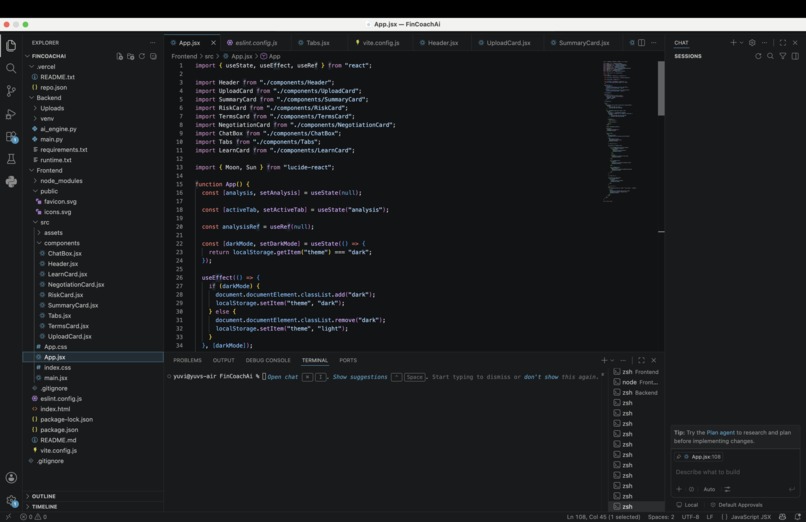The height and width of the screenshot is (522, 806).
Task: Search chat Sessions
Action: point(771,57)
